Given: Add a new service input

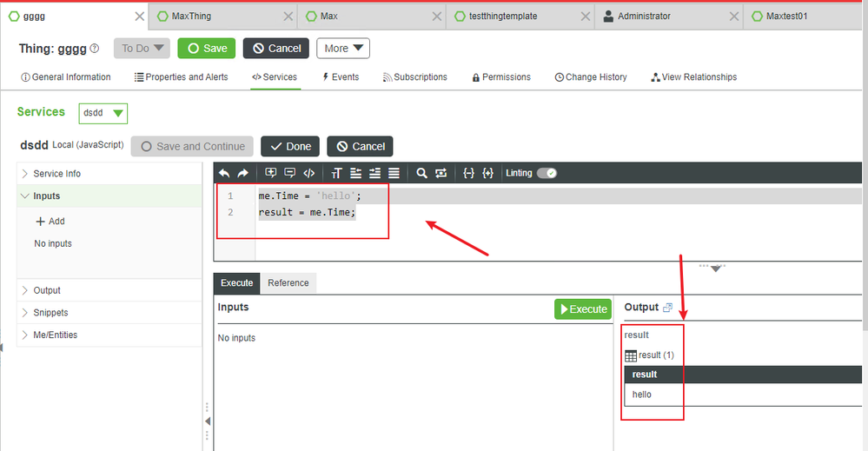Looking at the screenshot, I should pos(50,222).
